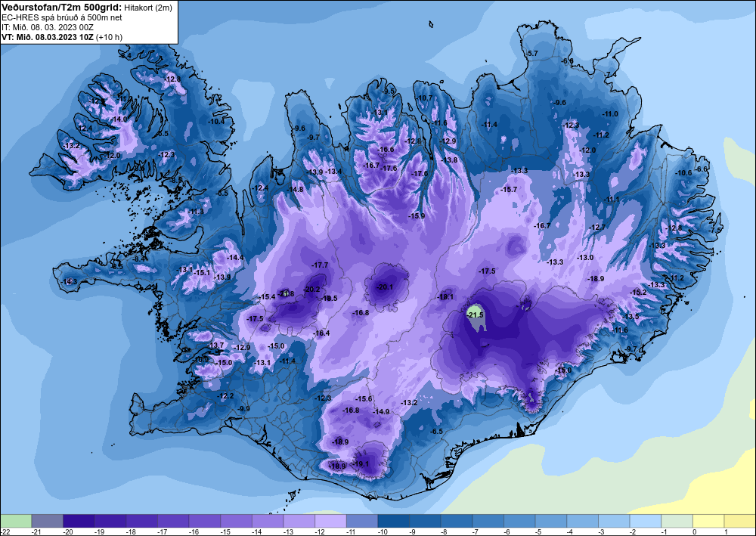Click the -12.7 temperature value
The image size is (756, 536).
point(597,227)
